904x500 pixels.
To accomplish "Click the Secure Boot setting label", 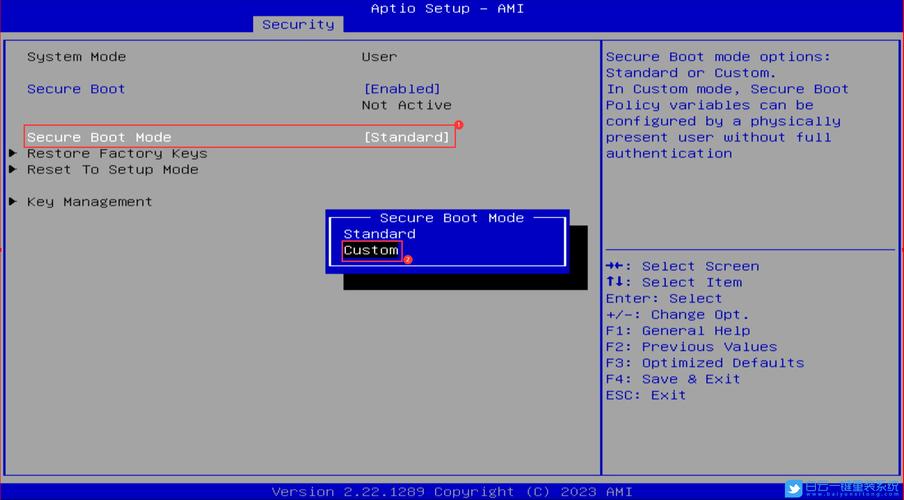I will (76, 89).
